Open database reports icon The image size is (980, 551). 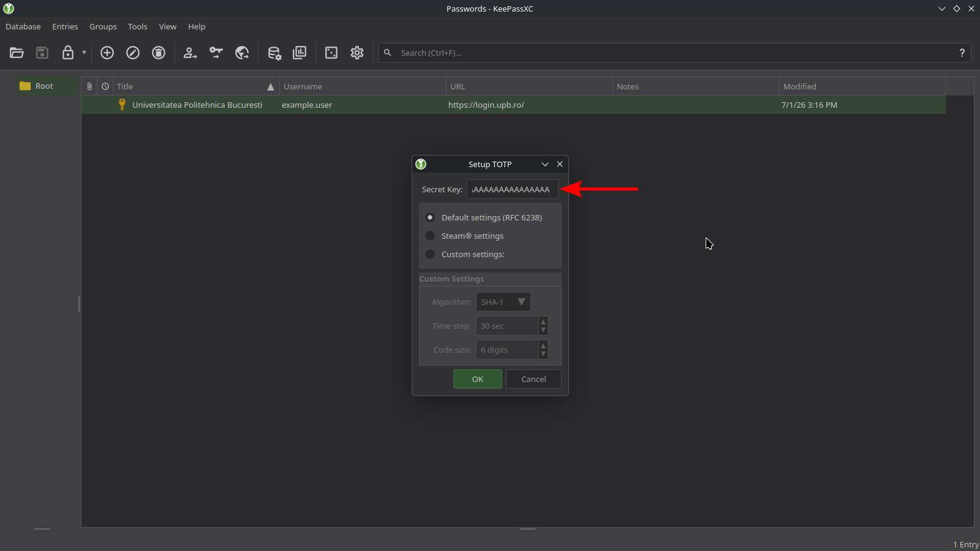(300, 53)
